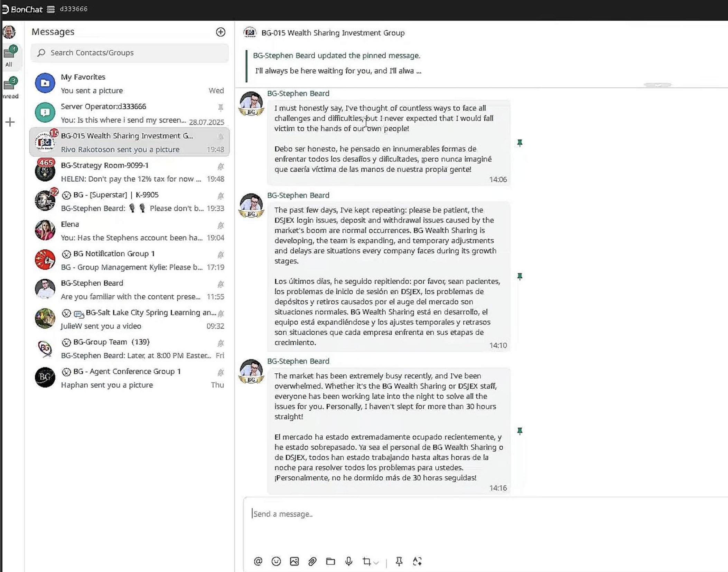Click the new chat plus button beside Messages
Viewport: 728px width, 572px height.
coord(221,32)
